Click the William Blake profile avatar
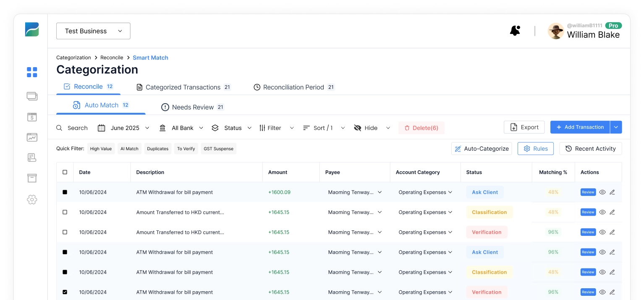644x300 pixels. click(556, 31)
